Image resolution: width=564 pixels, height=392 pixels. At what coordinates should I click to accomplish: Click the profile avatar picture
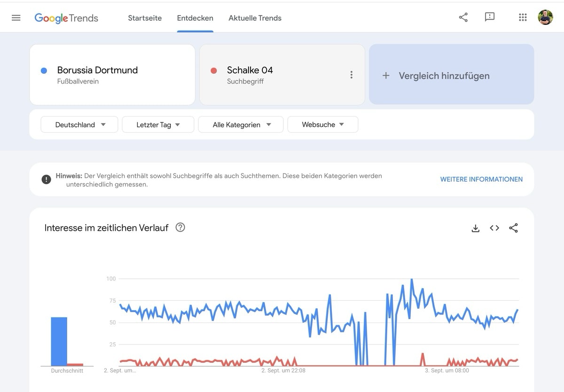pos(545,17)
